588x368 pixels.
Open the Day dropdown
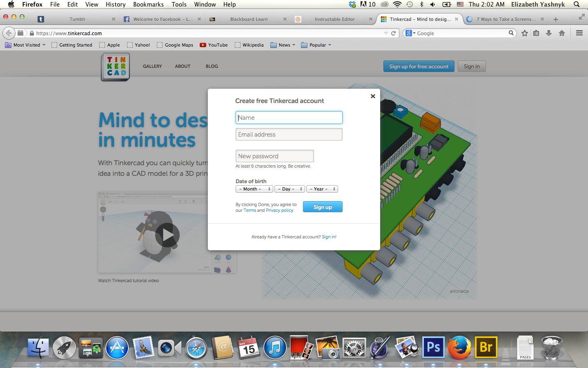290,189
